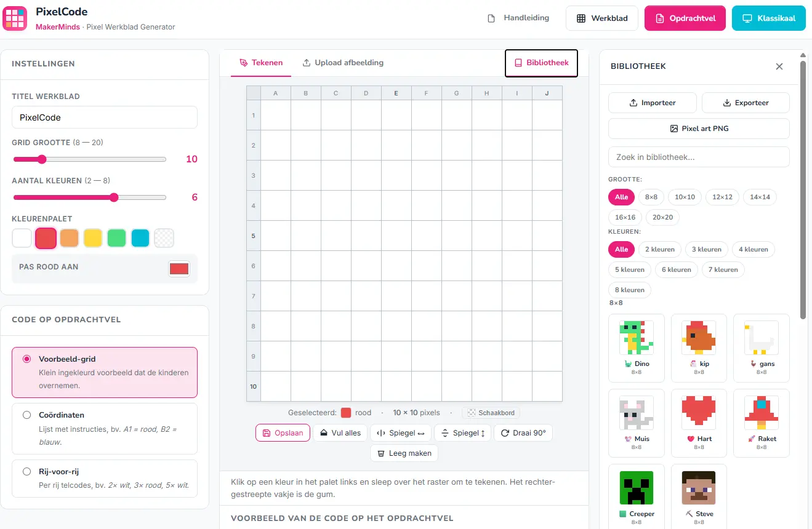This screenshot has width=812, height=529.
Task: Toggle the Schaakbord checkerboard button
Action: pos(491,413)
